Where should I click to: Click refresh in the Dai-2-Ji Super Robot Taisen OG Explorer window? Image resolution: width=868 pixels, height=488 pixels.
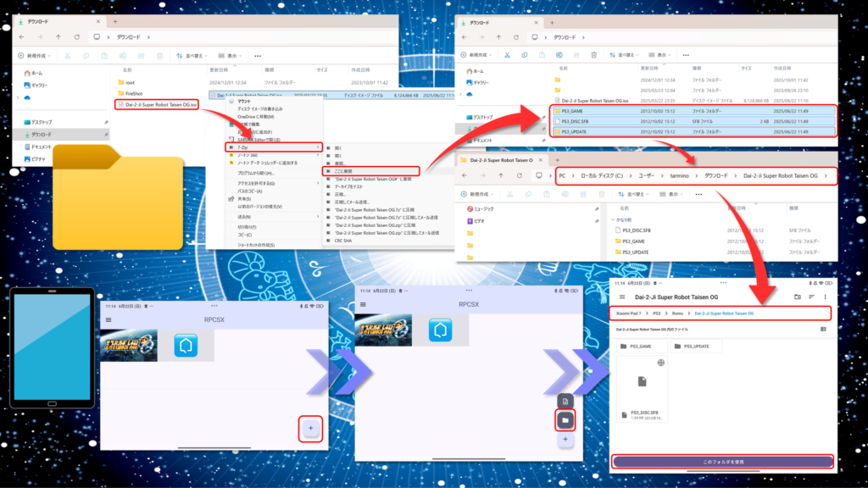[x=520, y=176]
